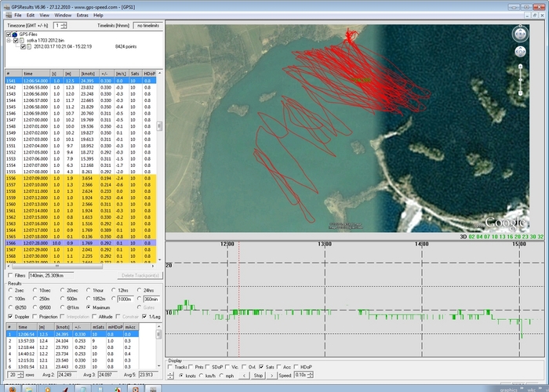Step playback forward with the > button

tap(271, 376)
